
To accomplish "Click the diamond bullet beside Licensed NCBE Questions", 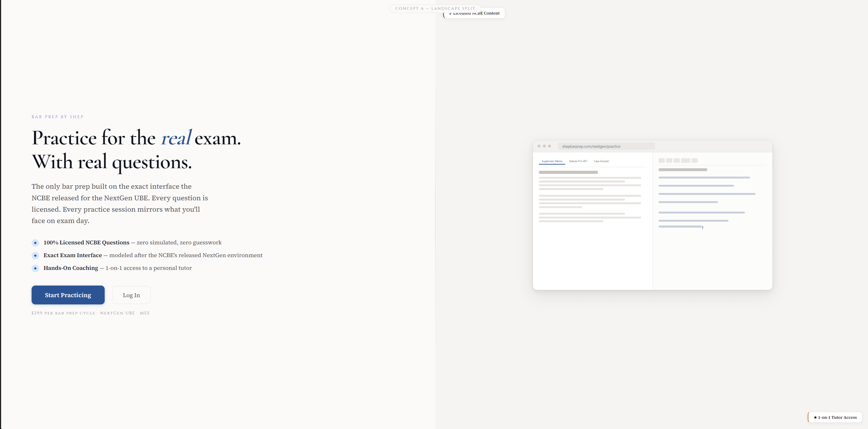I will click(x=35, y=243).
